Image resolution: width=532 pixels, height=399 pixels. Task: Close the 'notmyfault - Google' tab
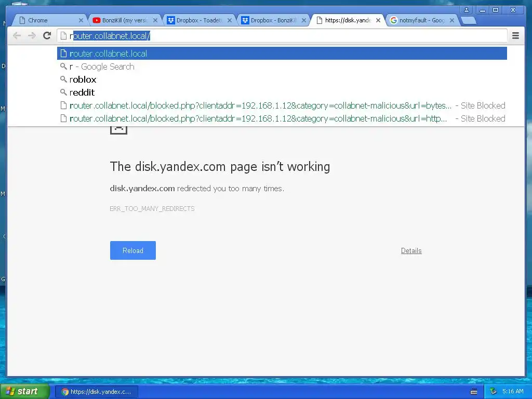coord(452,20)
